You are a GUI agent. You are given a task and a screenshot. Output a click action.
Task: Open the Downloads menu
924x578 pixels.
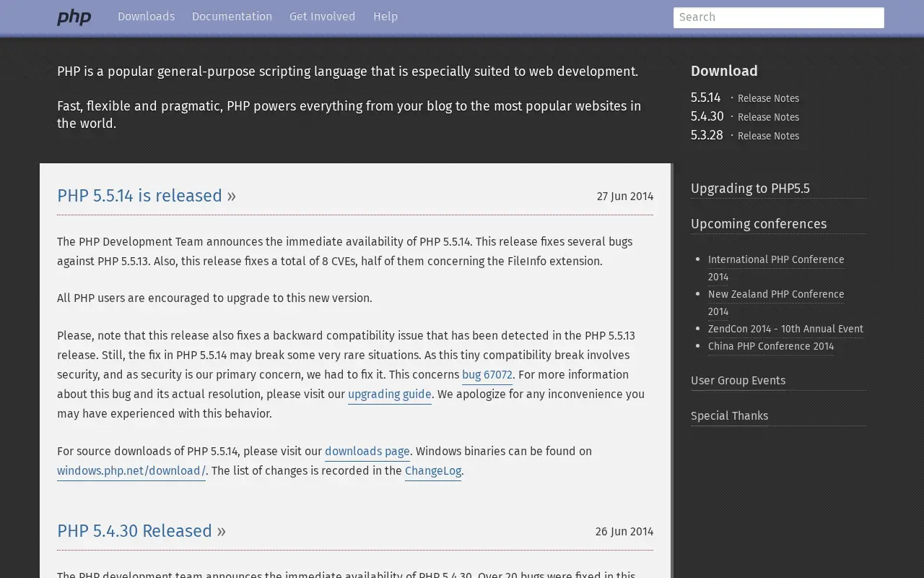coord(146,17)
